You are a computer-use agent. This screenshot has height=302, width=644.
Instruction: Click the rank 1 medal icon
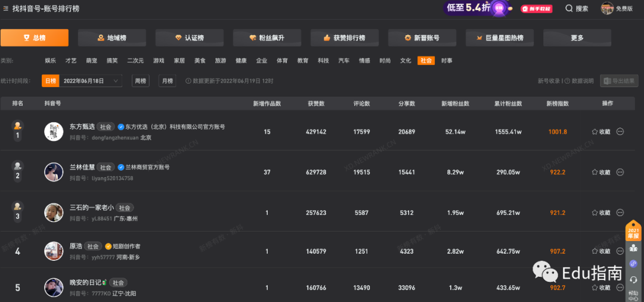(17, 125)
